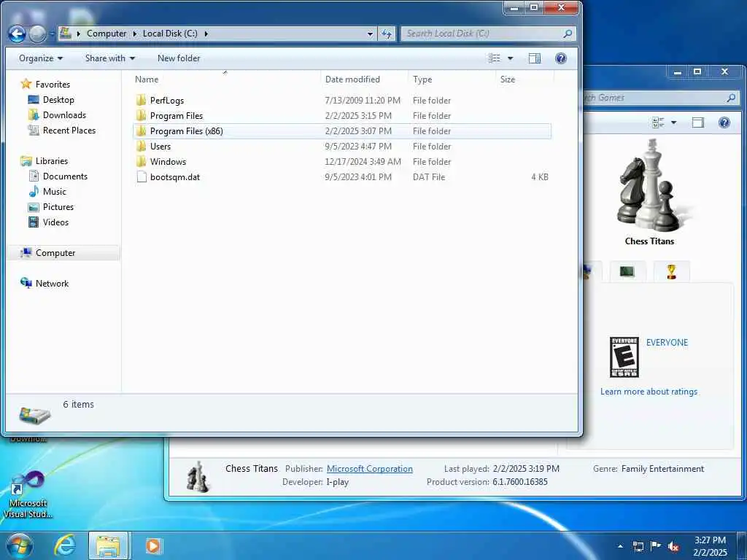The height and width of the screenshot is (560, 747).
Task: Select the Users folder icon
Action: 141,146
